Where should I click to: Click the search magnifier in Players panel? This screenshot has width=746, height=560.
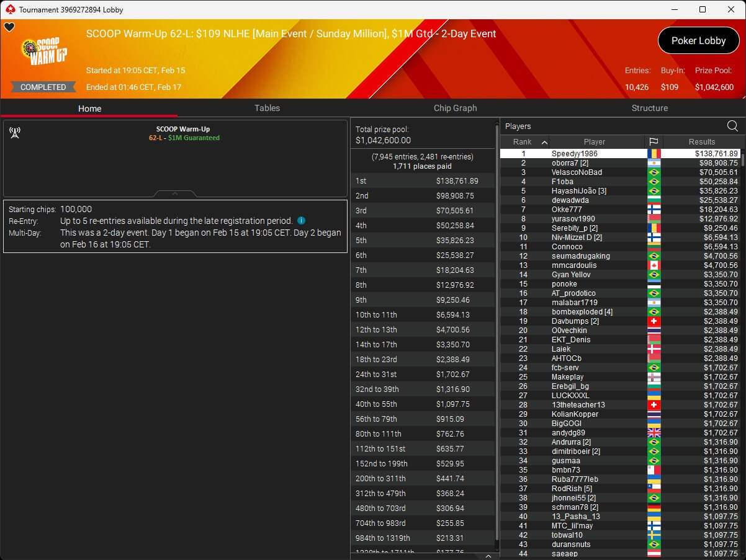732,126
